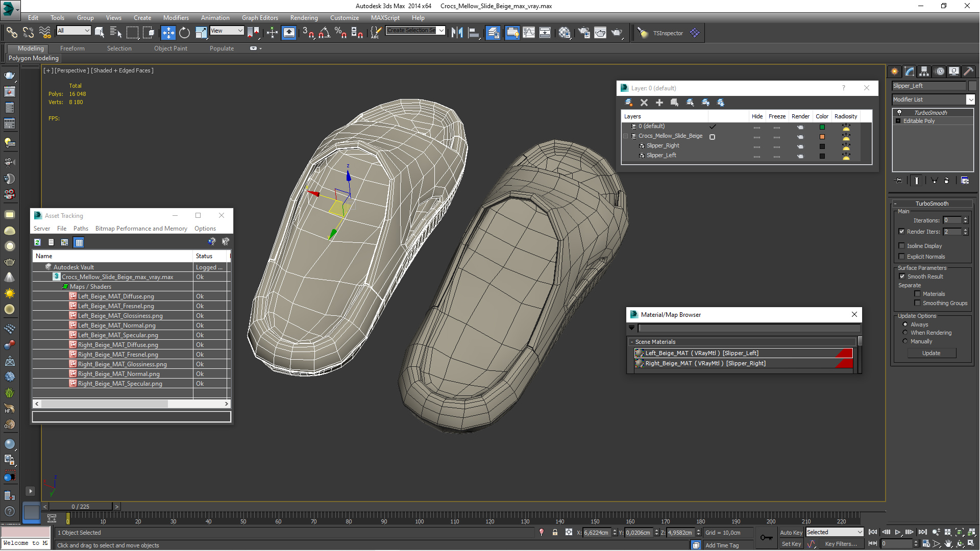This screenshot has height=551, width=980.
Task: Click Add selection to layer plus icon
Action: (659, 103)
